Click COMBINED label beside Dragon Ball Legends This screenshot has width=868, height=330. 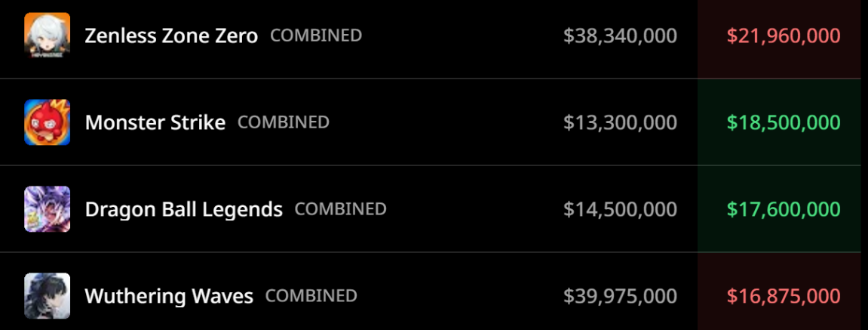click(340, 209)
